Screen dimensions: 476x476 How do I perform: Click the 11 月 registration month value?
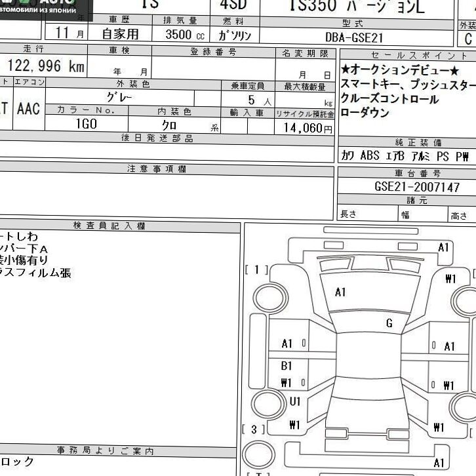click(69, 33)
